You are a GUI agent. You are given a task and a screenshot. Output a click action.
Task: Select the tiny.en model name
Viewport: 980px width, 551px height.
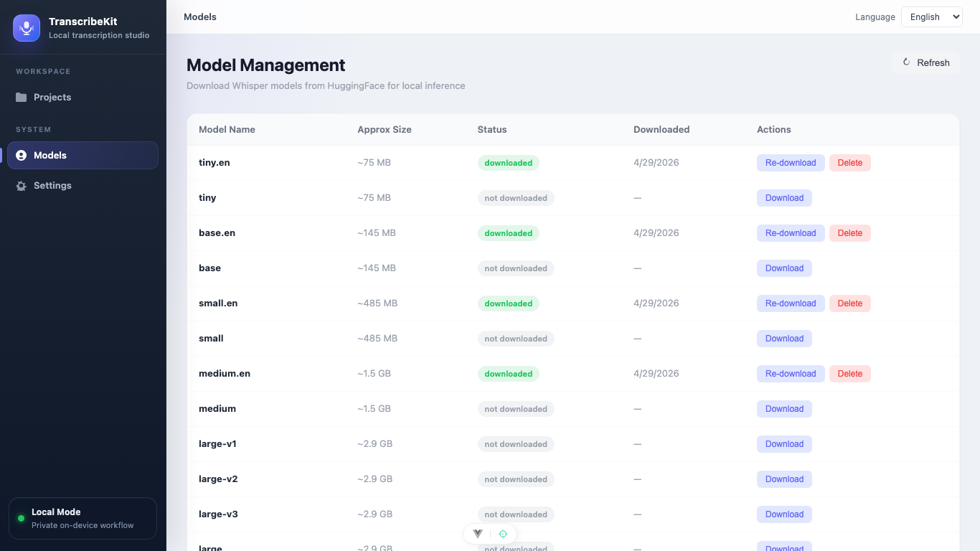pyautogui.click(x=215, y=163)
